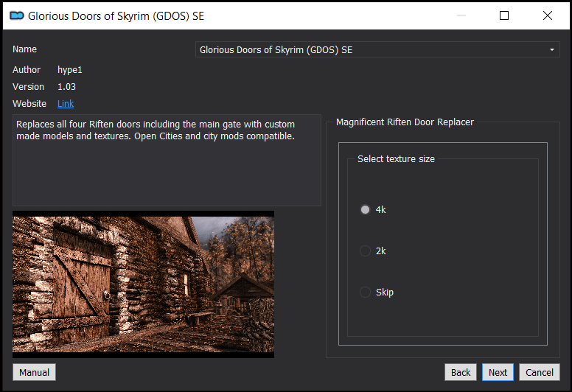Go Back to the previous step

click(461, 372)
